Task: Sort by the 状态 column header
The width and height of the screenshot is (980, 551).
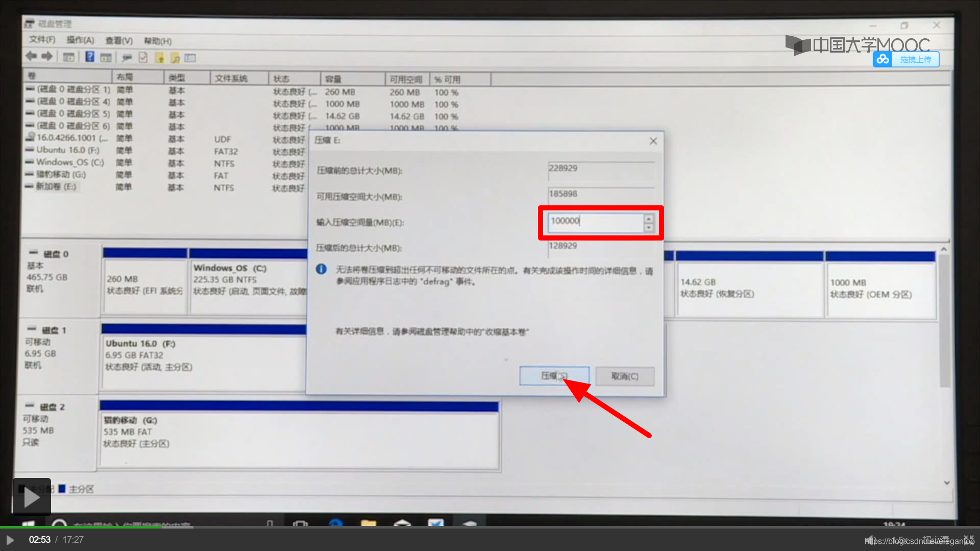Action: [x=295, y=79]
